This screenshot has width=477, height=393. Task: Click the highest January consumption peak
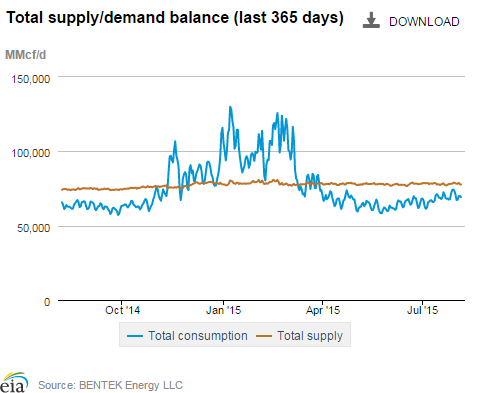point(230,107)
